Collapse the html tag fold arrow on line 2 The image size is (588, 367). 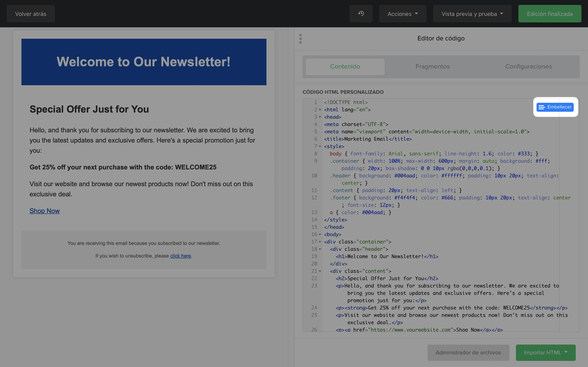320,110
